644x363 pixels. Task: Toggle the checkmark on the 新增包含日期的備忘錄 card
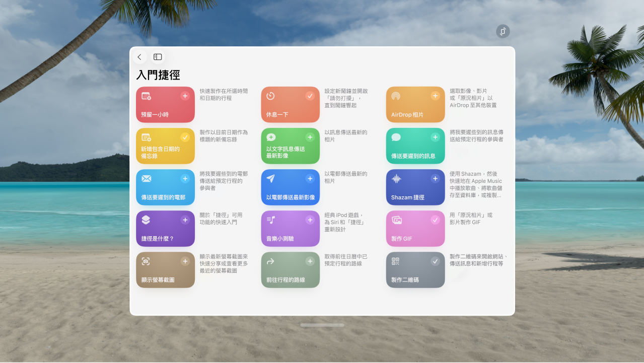tap(185, 137)
